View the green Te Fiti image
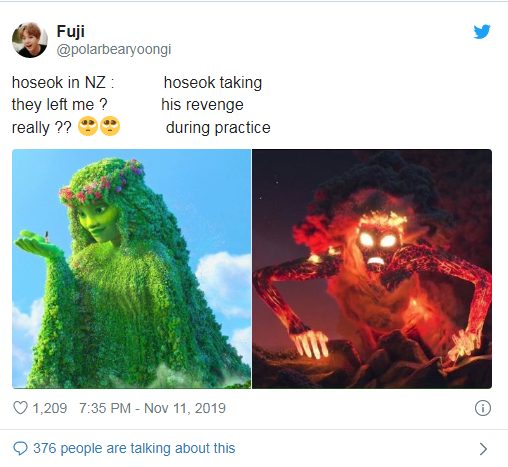The width and height of the screenshot is (508, 467). pos(131,269)
